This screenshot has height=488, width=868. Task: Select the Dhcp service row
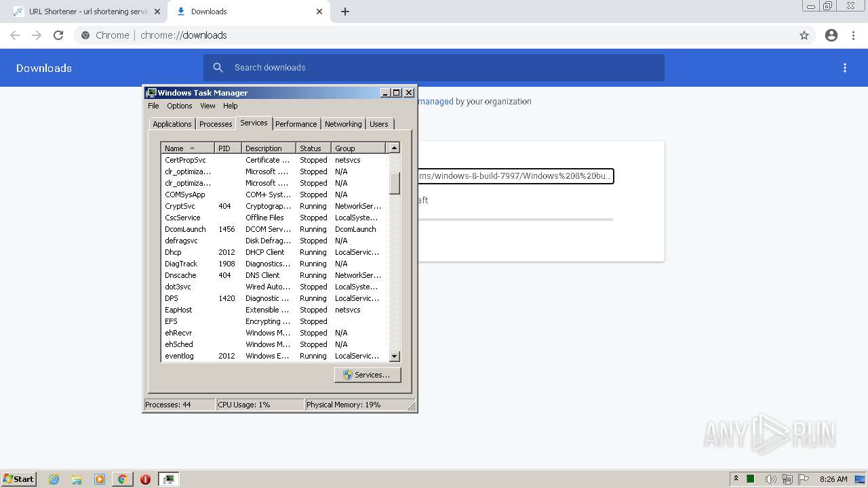275,252
